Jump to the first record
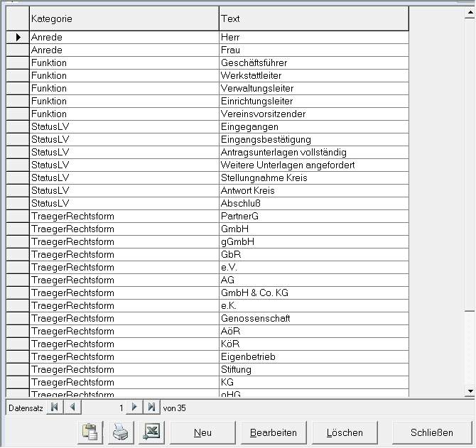This screenshot has height=448, width=476. coord(55,408)
